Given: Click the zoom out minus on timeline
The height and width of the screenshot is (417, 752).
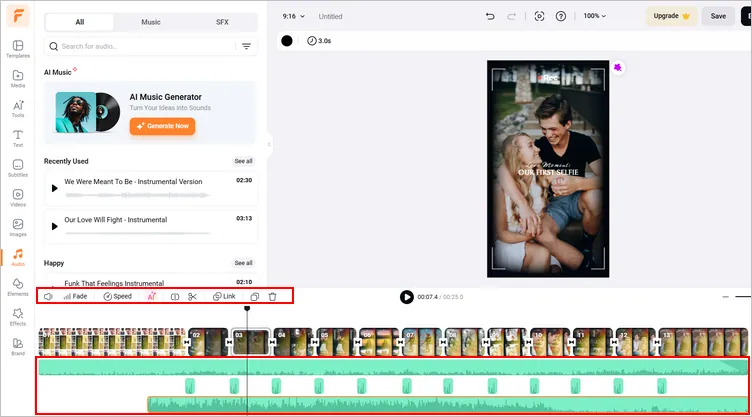Looking at the screenshot, I should [725, 297].
